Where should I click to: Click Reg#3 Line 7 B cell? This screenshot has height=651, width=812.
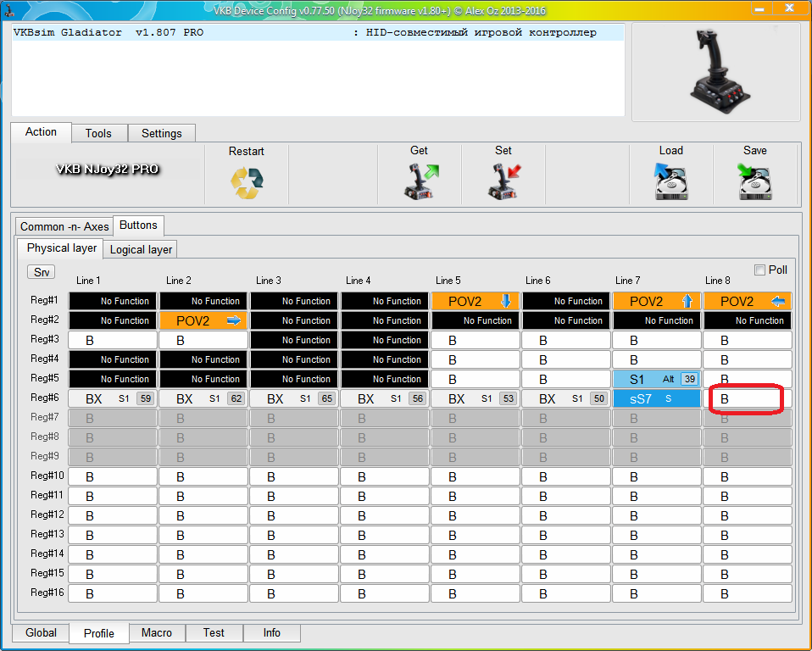click(x=656, y=340)
